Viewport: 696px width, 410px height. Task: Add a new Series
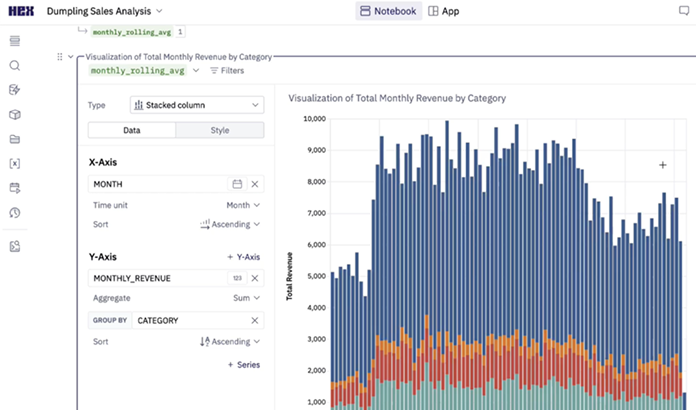243,365
